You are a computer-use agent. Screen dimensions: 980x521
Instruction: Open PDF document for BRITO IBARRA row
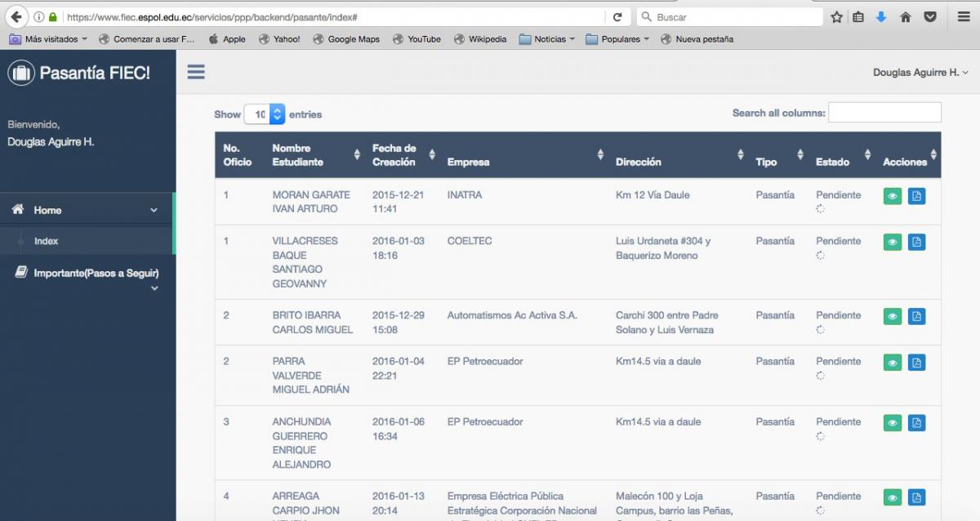[x=916, y=316]
